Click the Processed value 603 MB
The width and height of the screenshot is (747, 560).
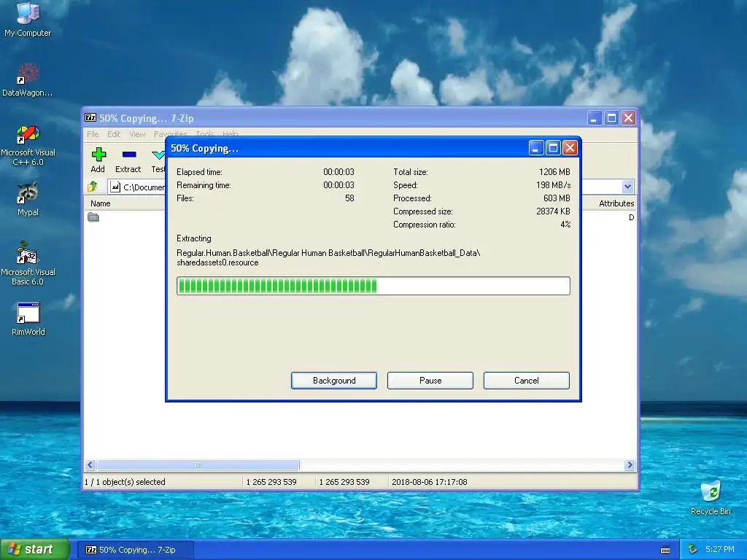click(x=557, y=198)
